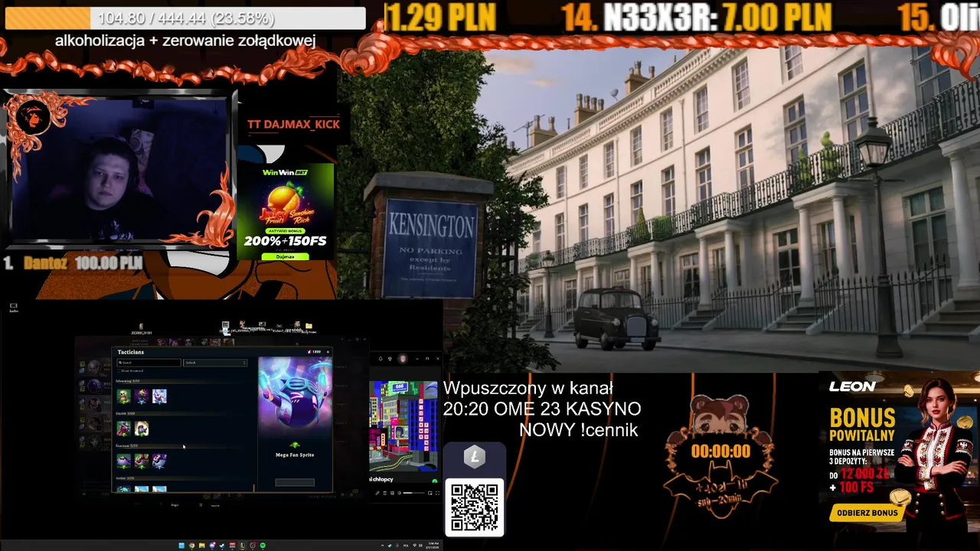
Task: Toggle the Show unowned checkbox
Action: 118,371
